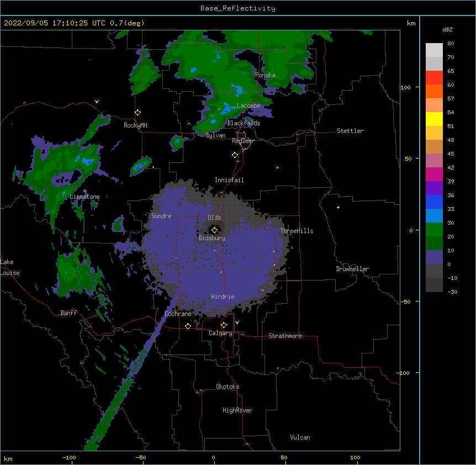The width and height of the screenshot is (476, 465).
Task: Pick the red swatch in dBZ legend
Action: (434, 77)
